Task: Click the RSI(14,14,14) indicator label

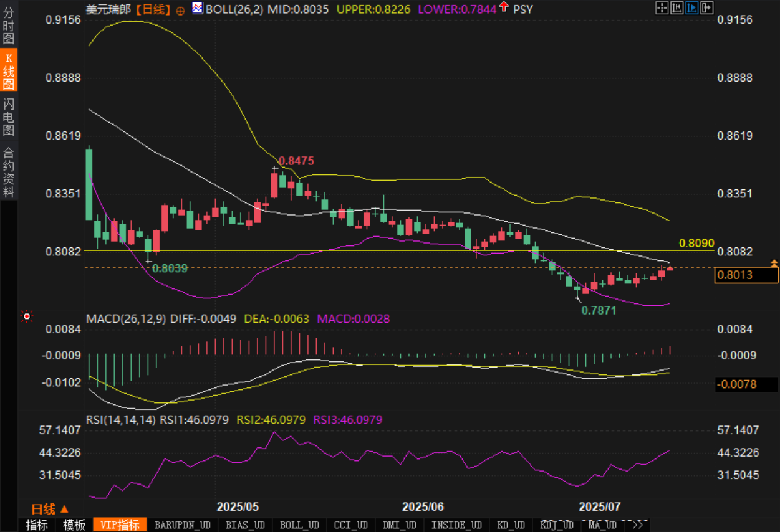Action: pos(121,420)
